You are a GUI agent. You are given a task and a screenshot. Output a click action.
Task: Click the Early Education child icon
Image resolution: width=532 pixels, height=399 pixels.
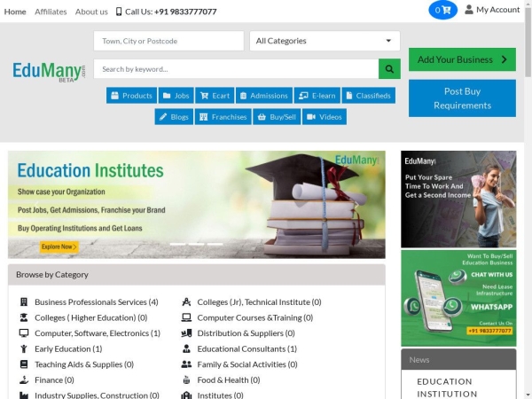pos(24,348)
